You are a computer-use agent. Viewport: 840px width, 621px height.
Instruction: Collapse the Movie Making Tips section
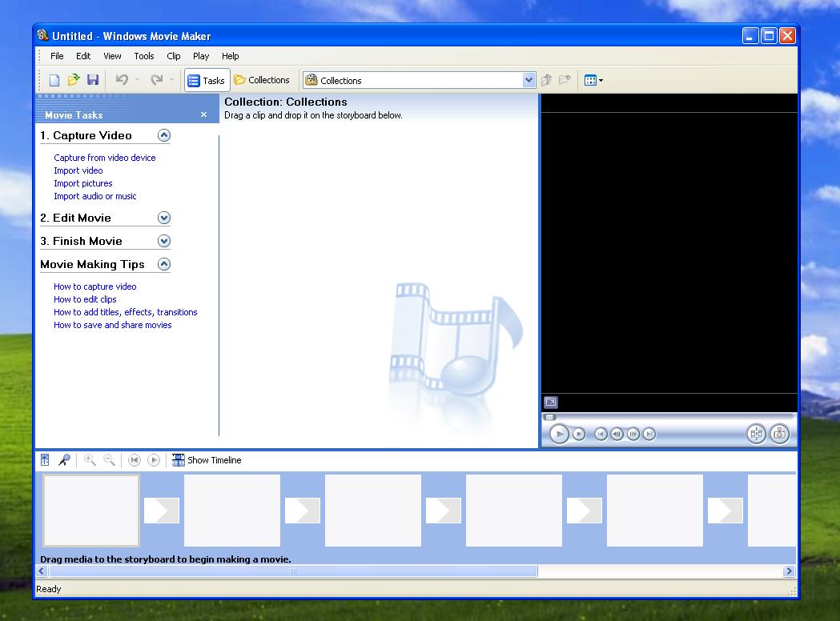(x=164, y=264)
